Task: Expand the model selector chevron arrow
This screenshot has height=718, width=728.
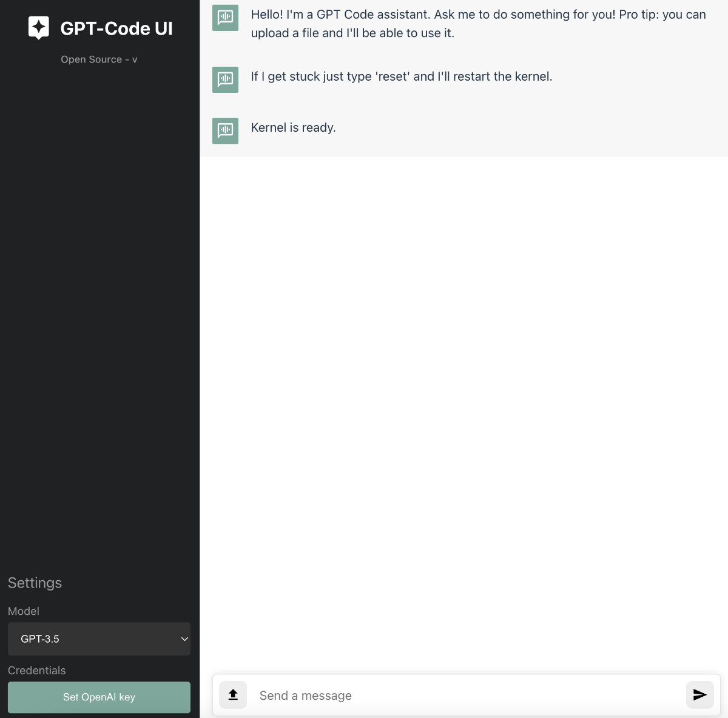Action: coord(184,639)
